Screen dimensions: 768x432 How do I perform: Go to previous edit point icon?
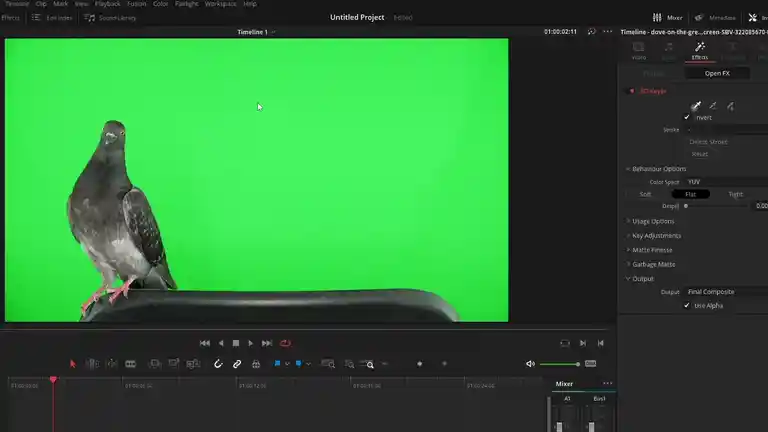click(600, 343)
